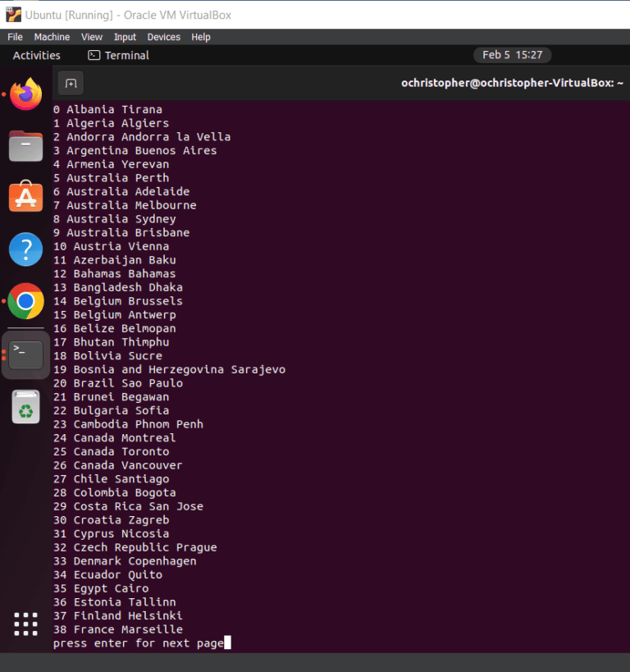Select the Terminal icon in dock
The height and width of the screenshot is (672, 630).
point(26,354)
